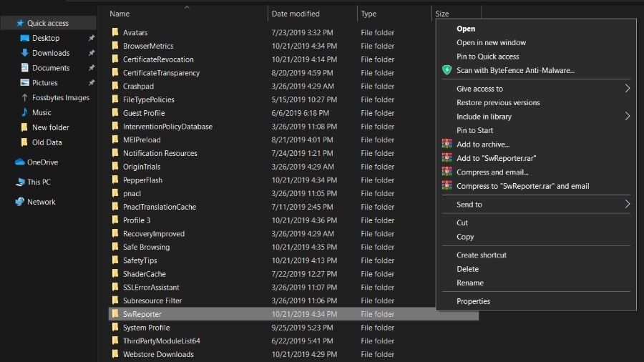This screenshot has height=362, width=644.
Task: Click pin icon next to Desktop
Action: click(91, 38)
